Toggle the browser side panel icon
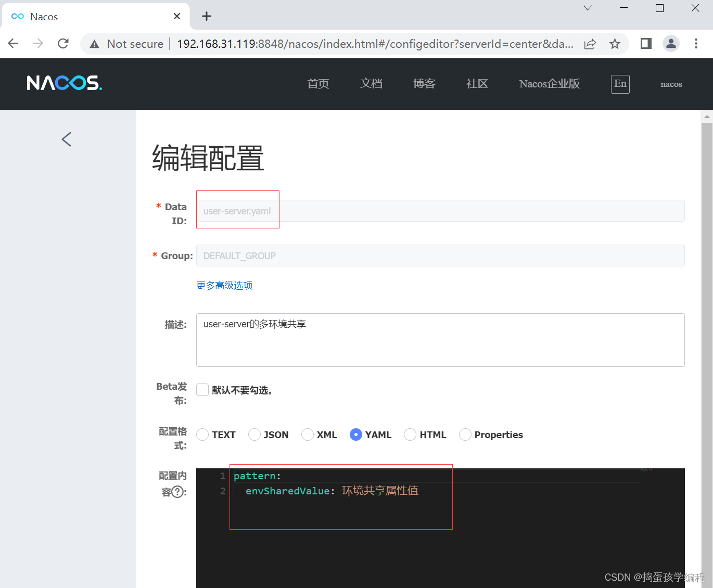 click(646, 44)
